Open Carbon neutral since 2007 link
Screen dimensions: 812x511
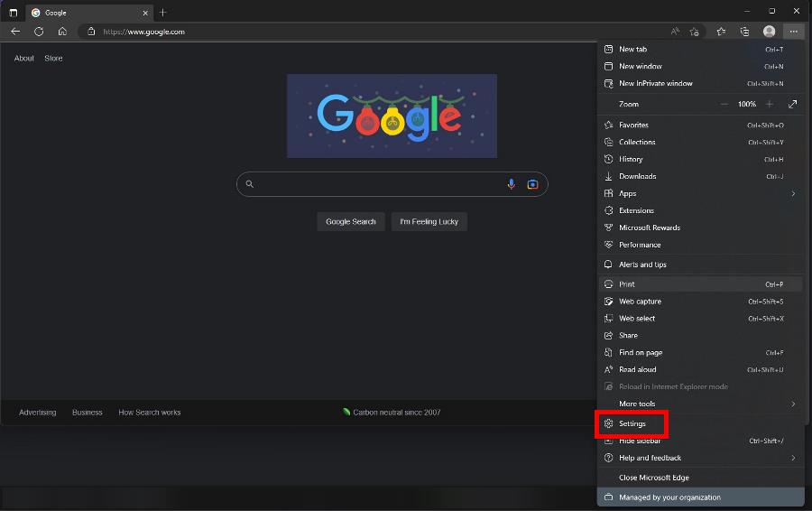point(392,413)
